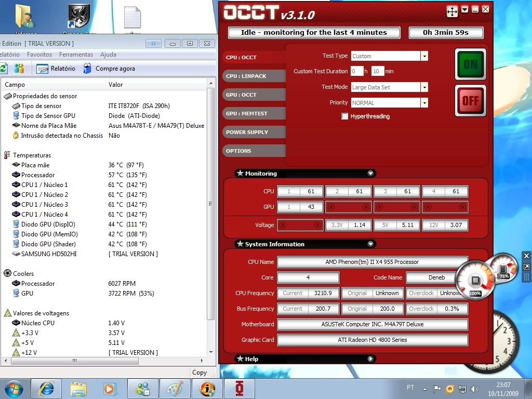Open the Ferramentas menu
The width and height of the screenshot is (532, 399).
[76, 55]
